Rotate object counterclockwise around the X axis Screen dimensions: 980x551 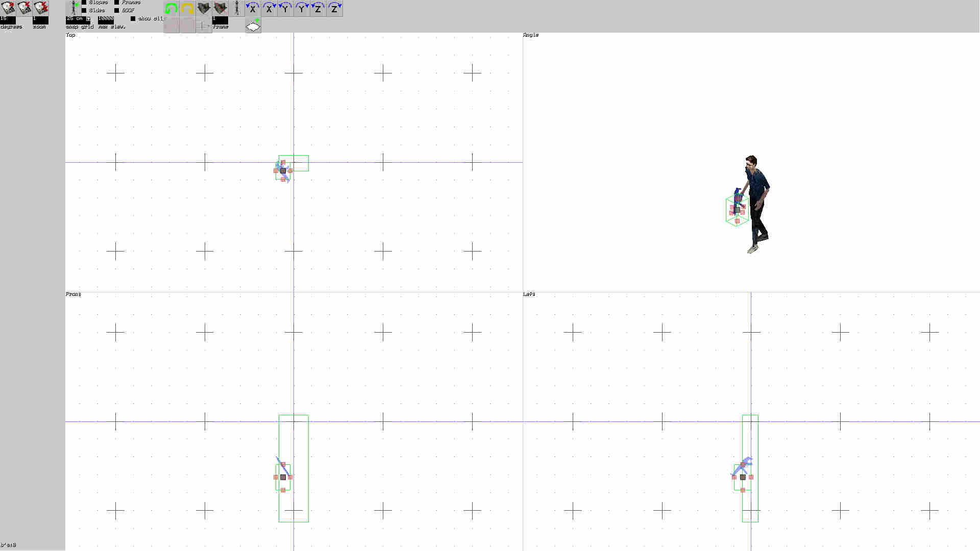(x=253, y=9)
